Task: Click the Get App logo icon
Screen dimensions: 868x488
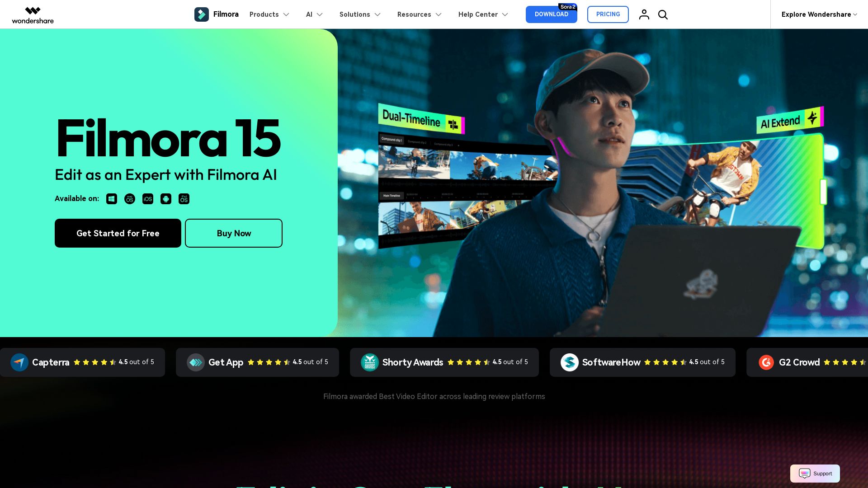Action: [x=196, y=362]
